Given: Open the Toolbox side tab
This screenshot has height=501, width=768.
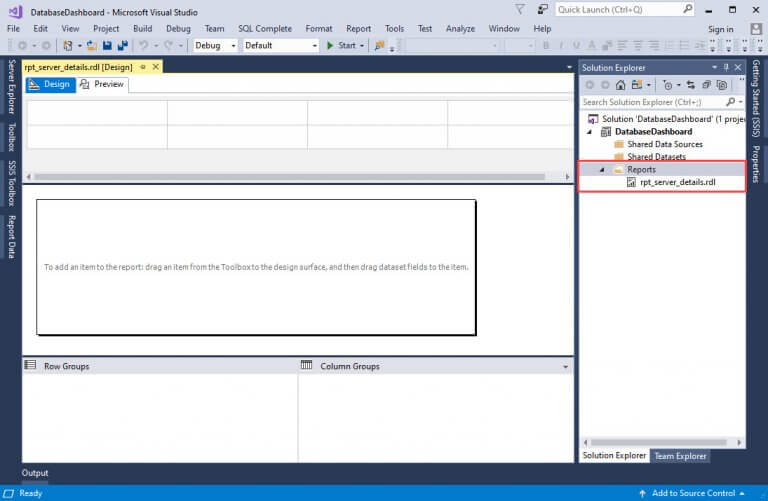Looking at the screenshot, I should (x=12, y=137).
